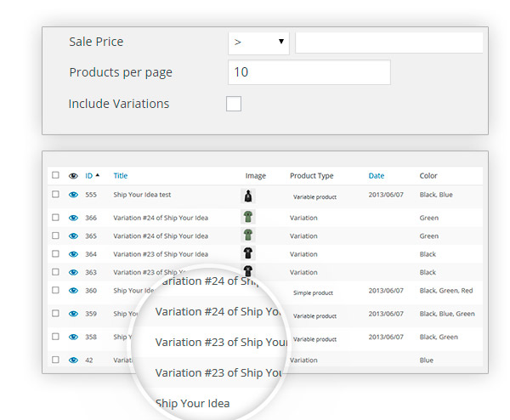The image size is (510, 420).
Task: Sort the table by Title column
Action: (121, 176)
